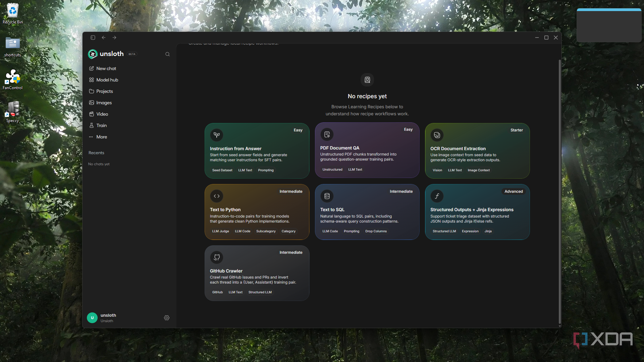644x362 pixels.
Task: Open the Text to Python recipe
Action: point(257,212)
